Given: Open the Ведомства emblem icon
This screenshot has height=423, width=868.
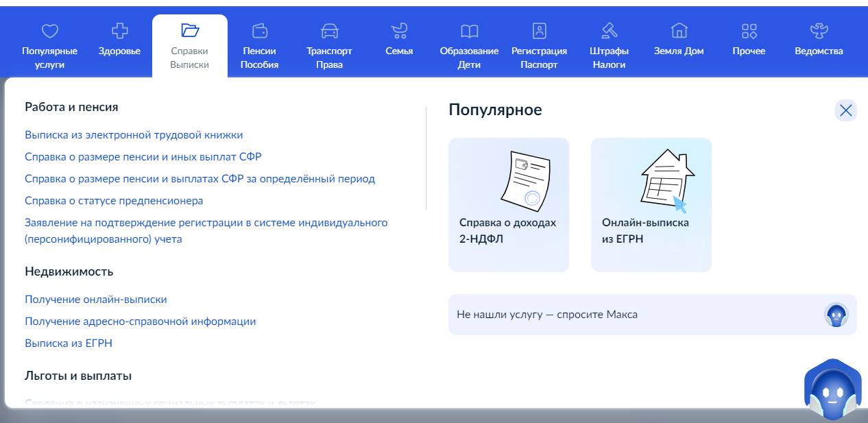Looking at the screenshot, I should 819,31.
